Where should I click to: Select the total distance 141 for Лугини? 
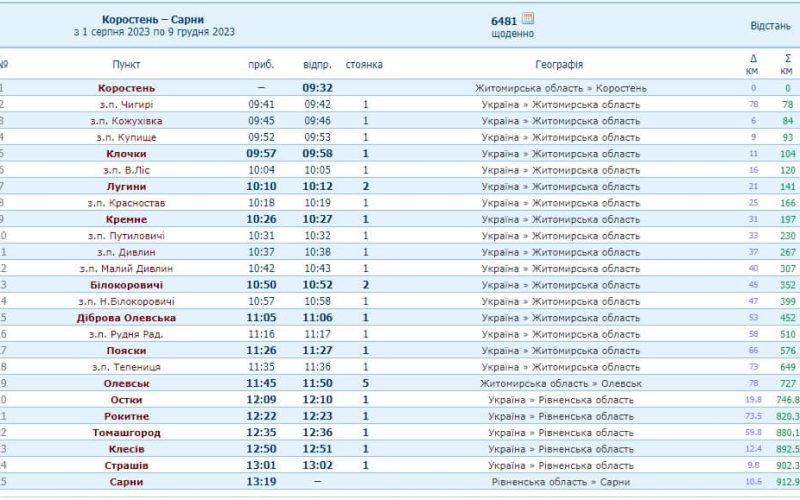tap(788, 187)
